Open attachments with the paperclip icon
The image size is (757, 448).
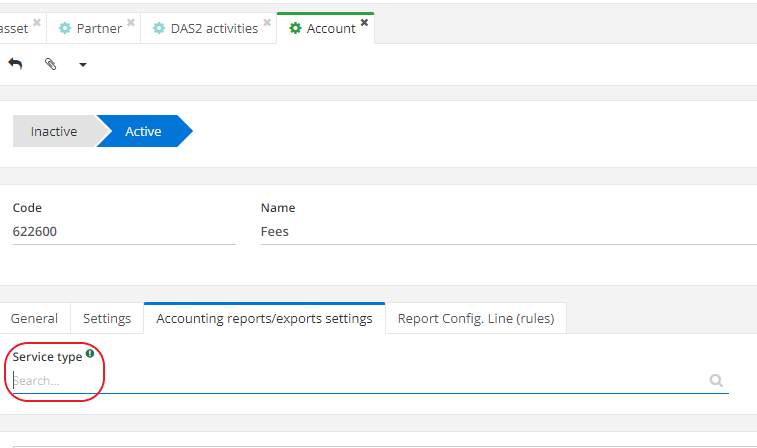[51, 64]
